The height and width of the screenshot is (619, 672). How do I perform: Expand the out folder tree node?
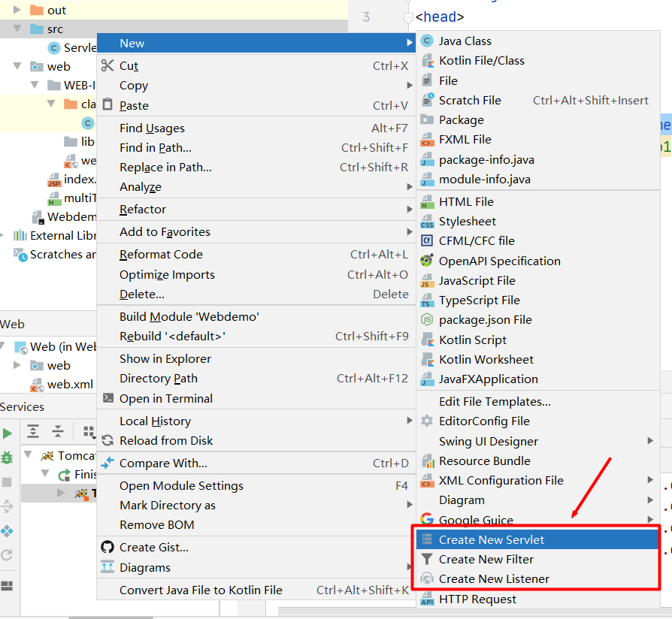tap(17, 10)
